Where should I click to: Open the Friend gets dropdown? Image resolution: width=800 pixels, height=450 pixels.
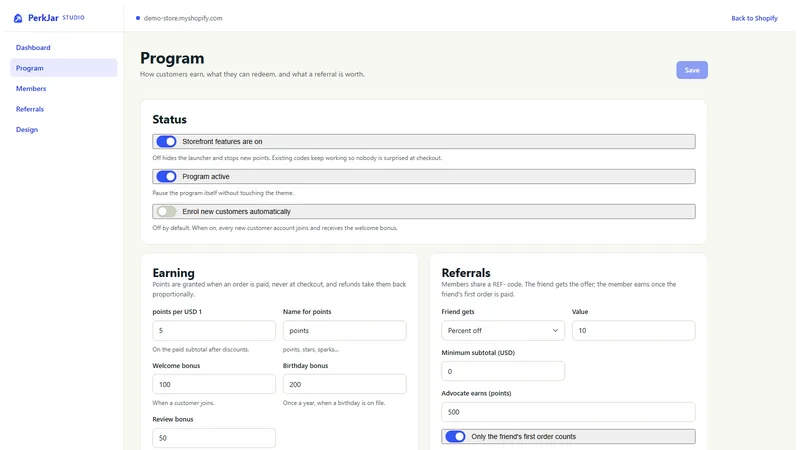pos(503,331)
